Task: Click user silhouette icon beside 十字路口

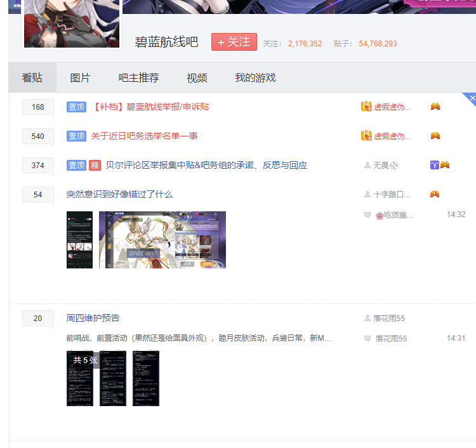Action: point(367,195)
